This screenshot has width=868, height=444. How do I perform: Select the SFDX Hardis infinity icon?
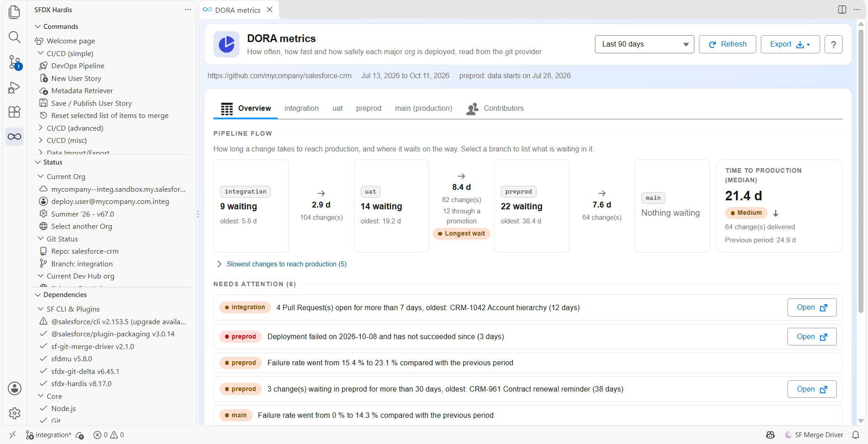[x=14, y=137]
